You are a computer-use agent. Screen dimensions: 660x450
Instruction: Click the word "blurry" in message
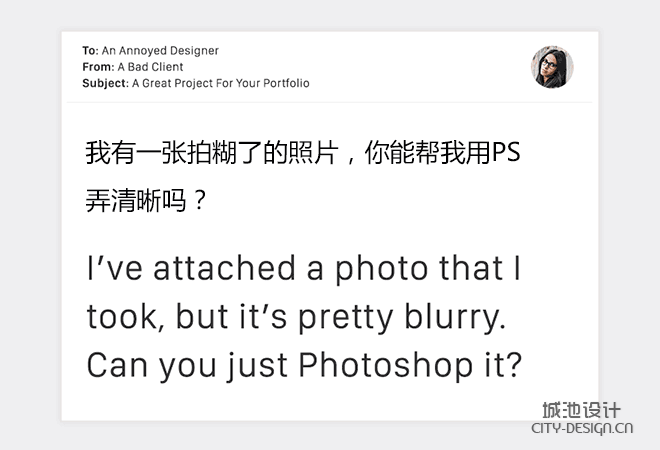pos(452,317)
